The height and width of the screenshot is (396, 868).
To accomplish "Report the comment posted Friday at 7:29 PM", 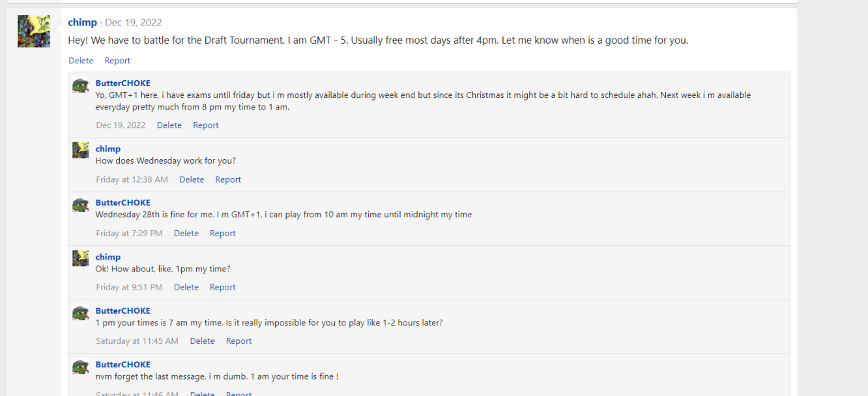I will (222, 234).
